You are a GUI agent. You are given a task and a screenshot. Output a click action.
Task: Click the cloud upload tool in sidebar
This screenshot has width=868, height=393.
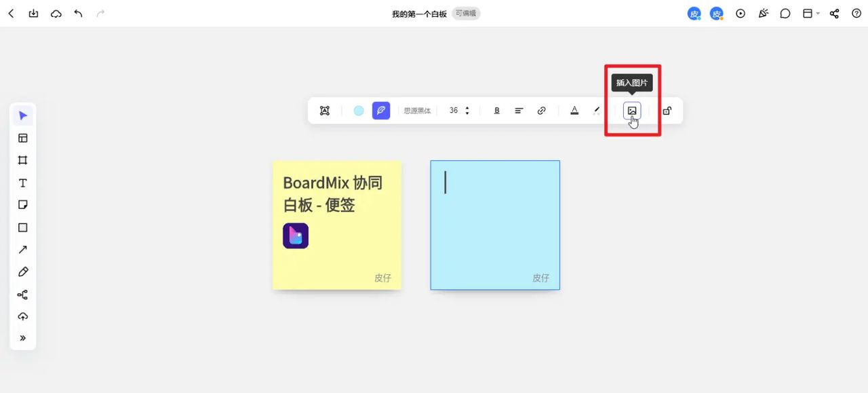pyautogui.click(x=23, y=317)
